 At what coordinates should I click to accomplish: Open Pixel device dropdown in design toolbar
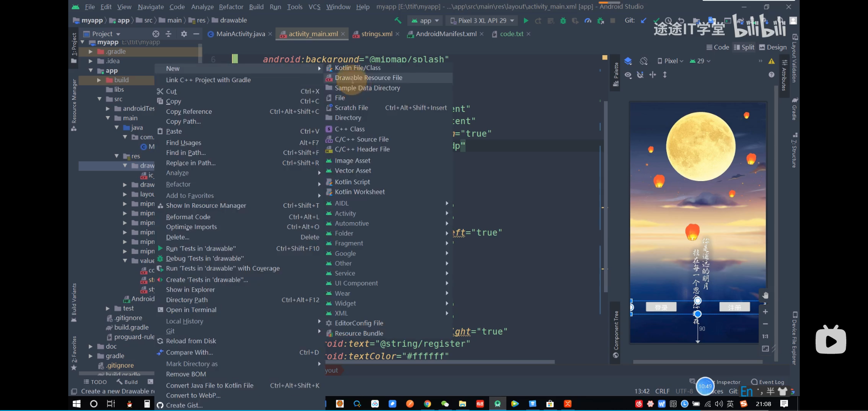pos(670,61)
